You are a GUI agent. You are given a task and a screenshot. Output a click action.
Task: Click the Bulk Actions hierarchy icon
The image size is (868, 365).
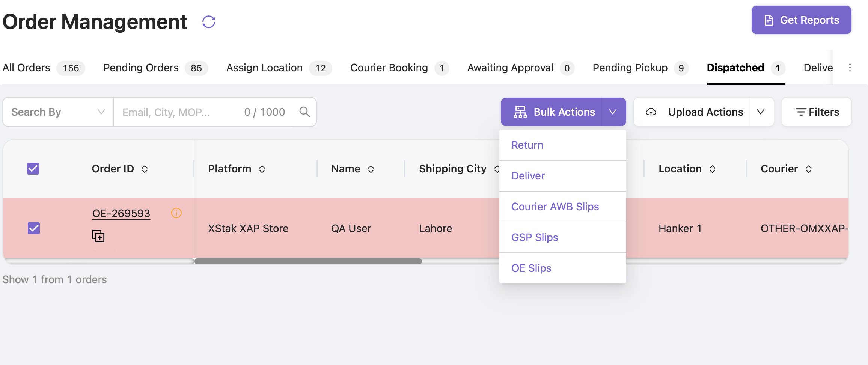pyautogui.click(x=520, y=112)
